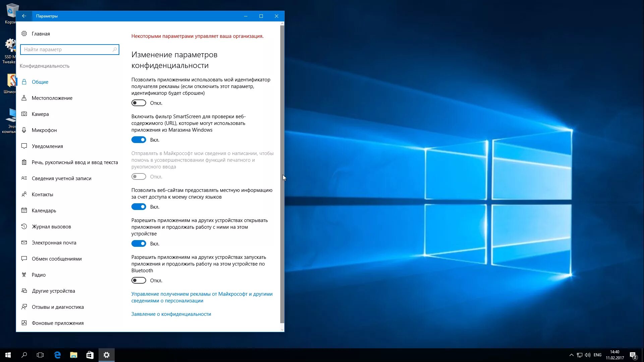Image resolution: width=644 pixels, height=362 pixels.
Task: Open Microsoft Edge from the taskbar
Action: [x=57, y=355]
